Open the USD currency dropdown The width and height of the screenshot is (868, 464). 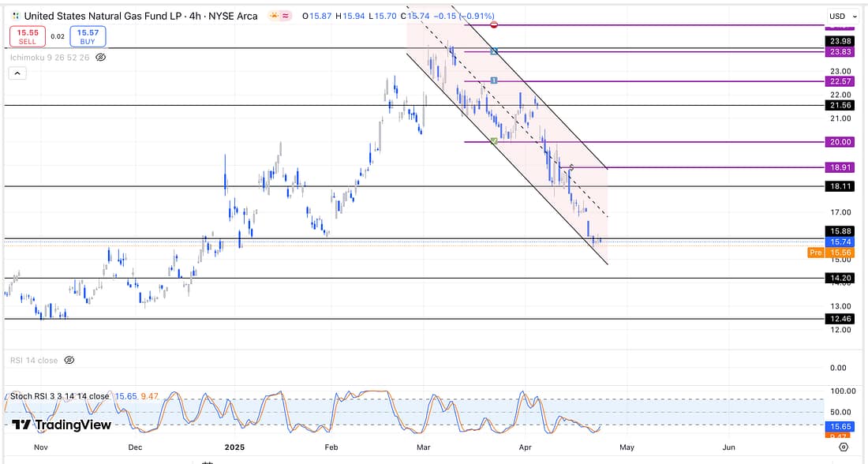(x=842, y=16)
